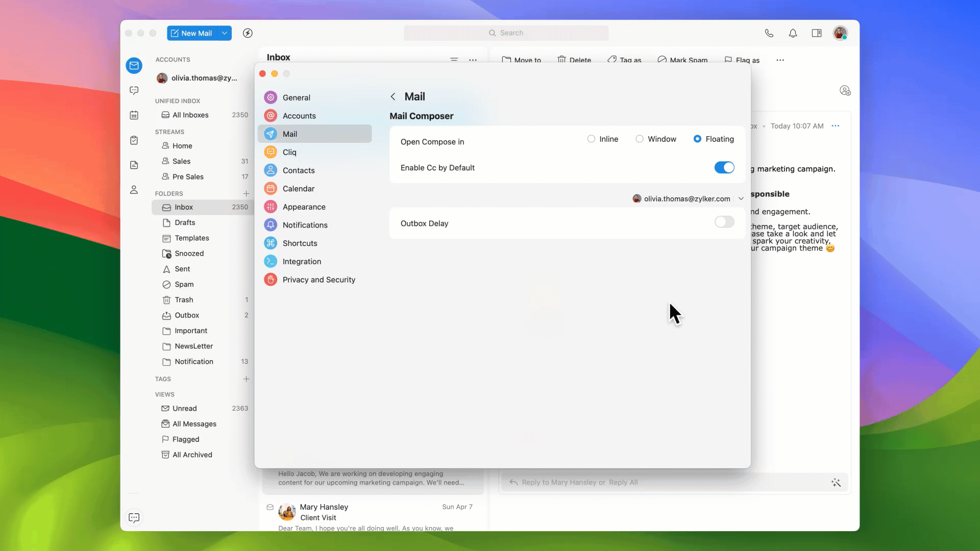980x551 pixels.
Task: Click the AI sparkle icon in reply box
Action: pos(836,483)
